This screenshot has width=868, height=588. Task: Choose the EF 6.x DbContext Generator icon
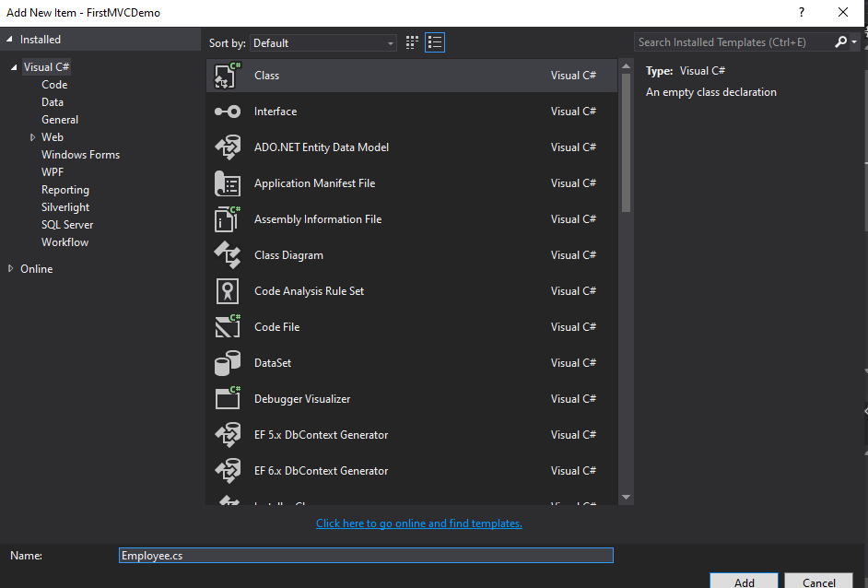(x=228, y=471)
